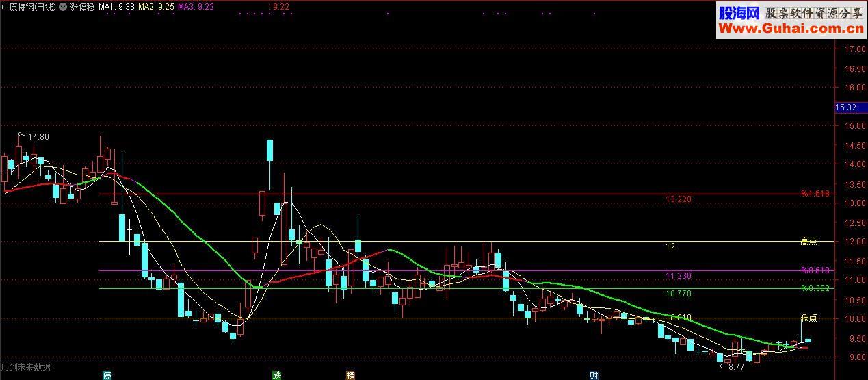Screen dimensions: 868x380
Task: Open the dropdown arrow beside 中原特钢(日线)
Action: [64, 6]
